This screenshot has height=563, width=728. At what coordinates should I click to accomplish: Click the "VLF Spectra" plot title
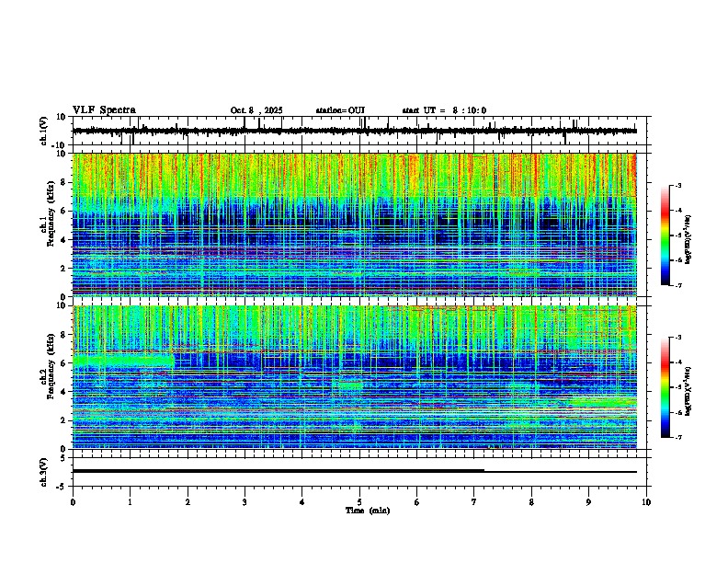coord(104,110)
